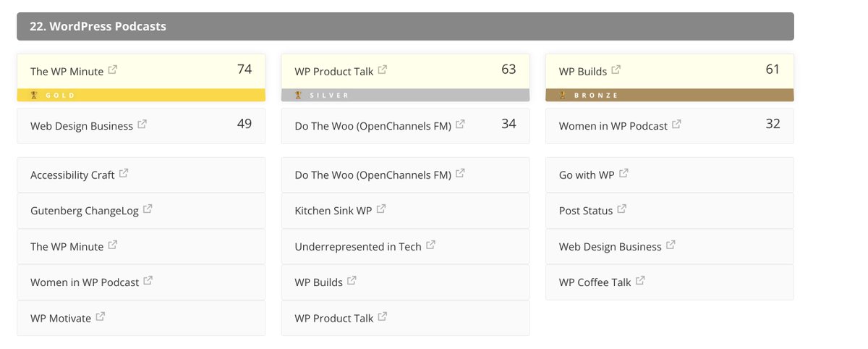Open external link icon on bronze WP Builds card
This screenshot has width=868, height=349.
tap(616, 70)
